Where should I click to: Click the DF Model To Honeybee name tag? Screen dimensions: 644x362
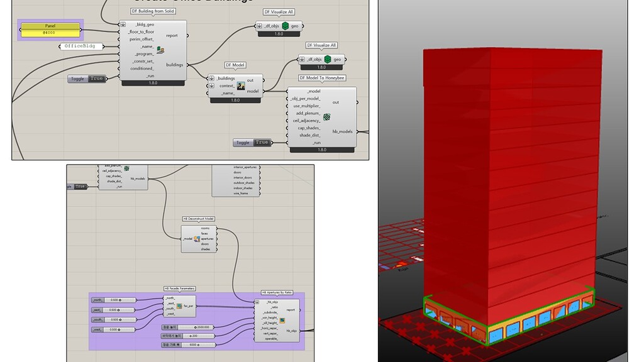tap(322, 78)
